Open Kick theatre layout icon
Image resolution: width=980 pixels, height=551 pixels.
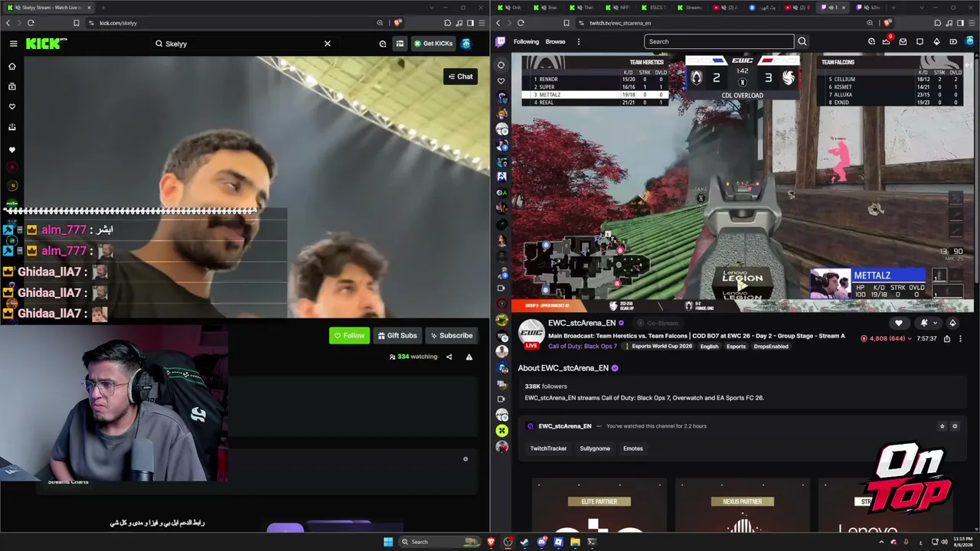click(x=400, y=44)
